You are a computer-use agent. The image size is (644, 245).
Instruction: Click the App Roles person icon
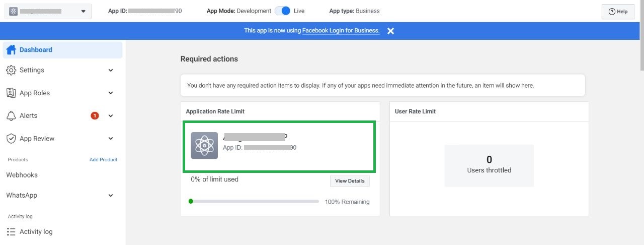(11, 93)
